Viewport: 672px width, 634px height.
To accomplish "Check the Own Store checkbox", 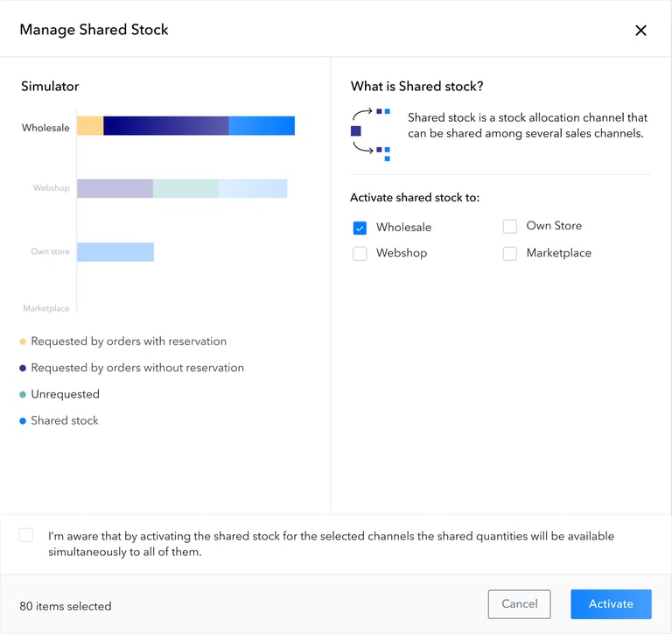I will pos(510,226).
